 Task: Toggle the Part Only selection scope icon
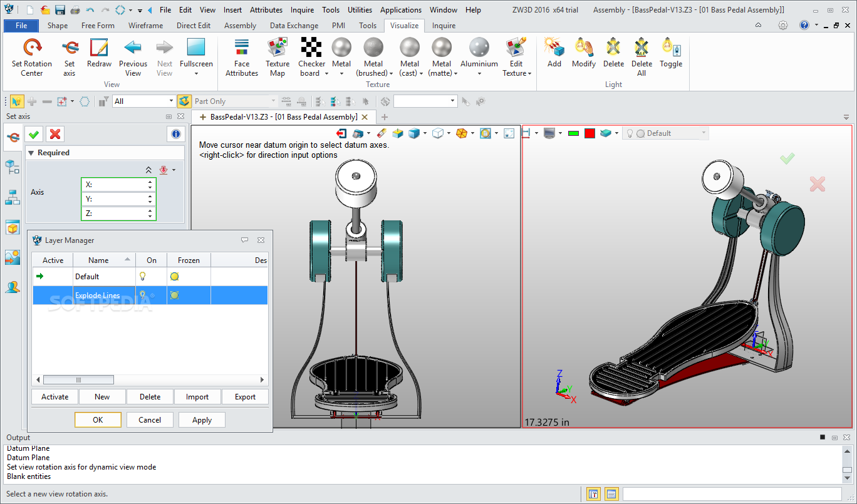tap(184, 101)
